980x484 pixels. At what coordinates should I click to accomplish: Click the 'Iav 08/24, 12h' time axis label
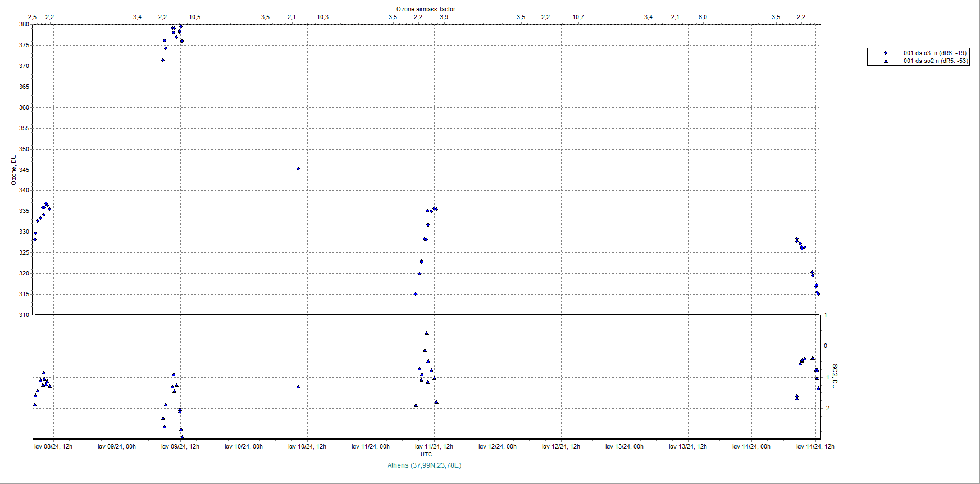pyautogui.click(x=53, y=446)
